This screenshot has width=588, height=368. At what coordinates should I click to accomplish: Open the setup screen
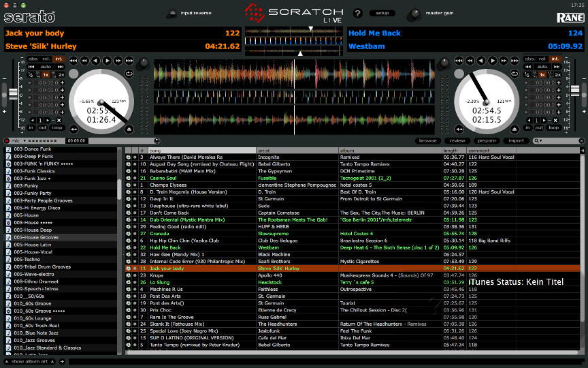pyautogui.click(x=382, y=13)
